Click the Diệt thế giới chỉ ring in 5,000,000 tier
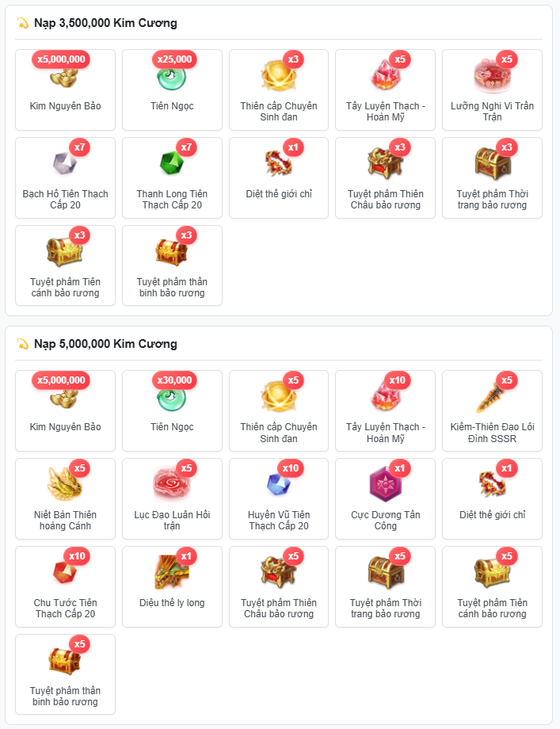The image size is (560, 729). (x=492, y=484)
